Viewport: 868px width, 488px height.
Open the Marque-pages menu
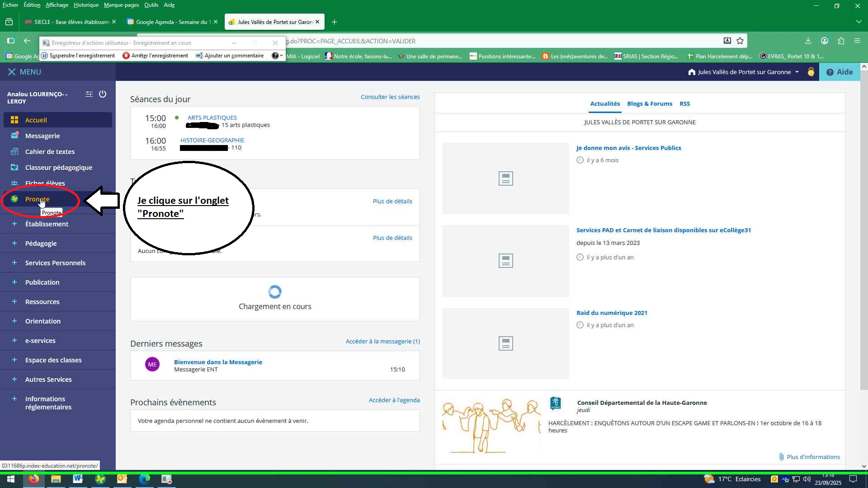pos(121,5)
